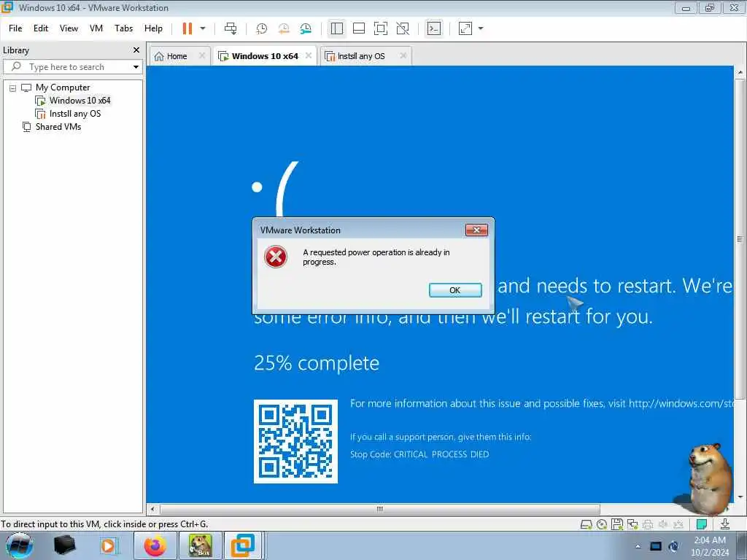This screenshot has width=747, height=560.
Task: Show hidden tray icons arrow
Action: [x=638, y=547]
